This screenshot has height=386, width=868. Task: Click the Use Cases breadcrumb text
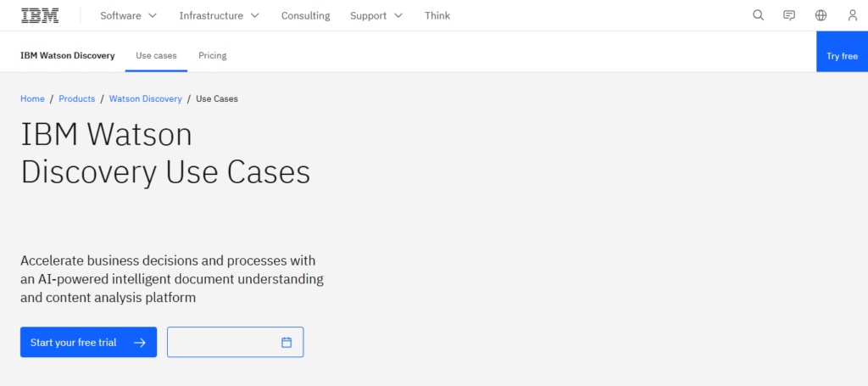pos(217,98)
